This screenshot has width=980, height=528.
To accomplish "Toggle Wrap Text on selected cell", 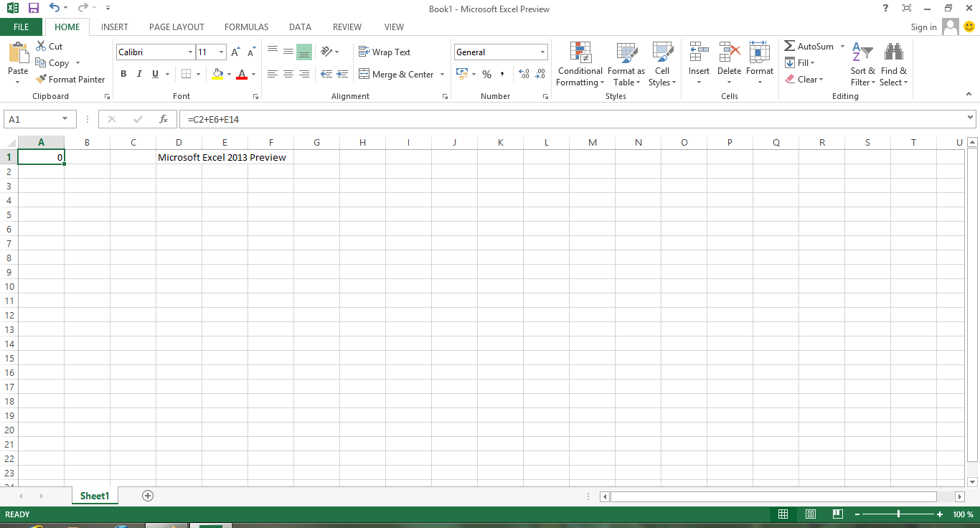I will 385,52.
